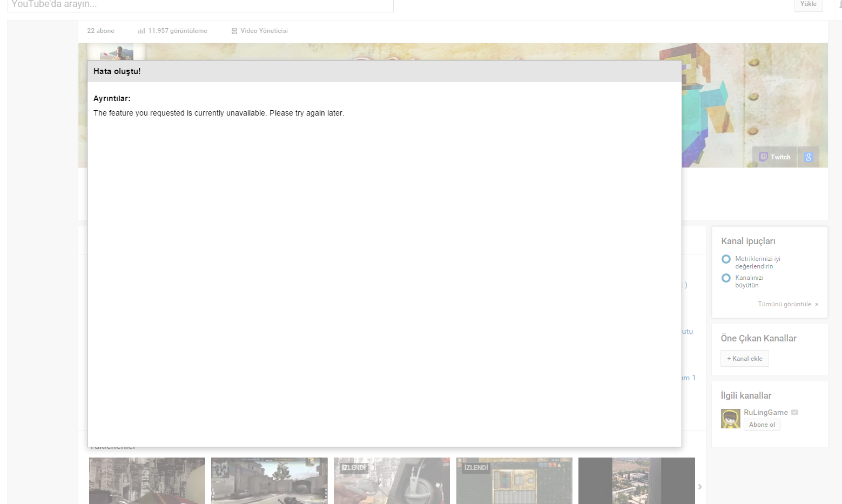Image resolution: width=842 pixels, height=504 pixels.
Task: Click the verified badge next to RuLingGame
Action: [x=794, y=412]
